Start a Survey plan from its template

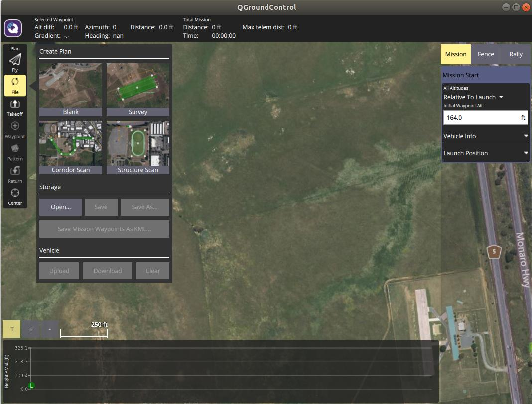(137, 89)
